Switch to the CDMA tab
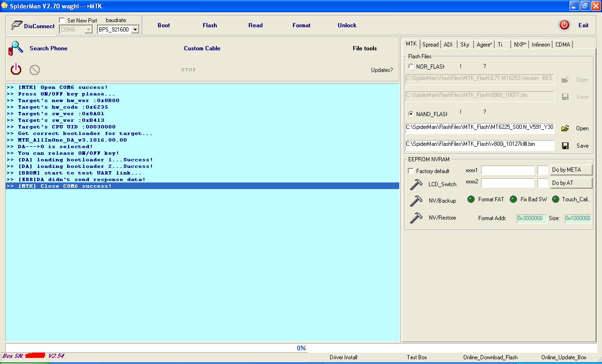The height and width of the screenshot is (364, 602). tap(563, 45)
